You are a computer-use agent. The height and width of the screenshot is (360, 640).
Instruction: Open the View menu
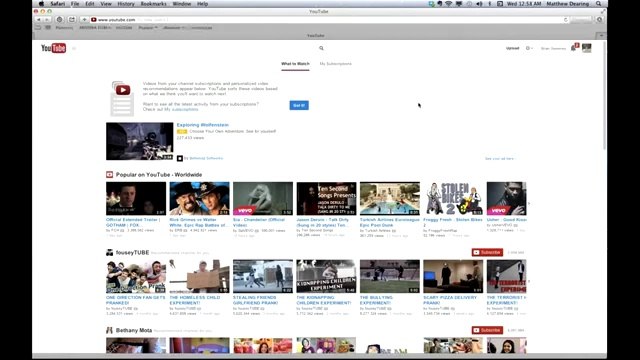(106, 4)
